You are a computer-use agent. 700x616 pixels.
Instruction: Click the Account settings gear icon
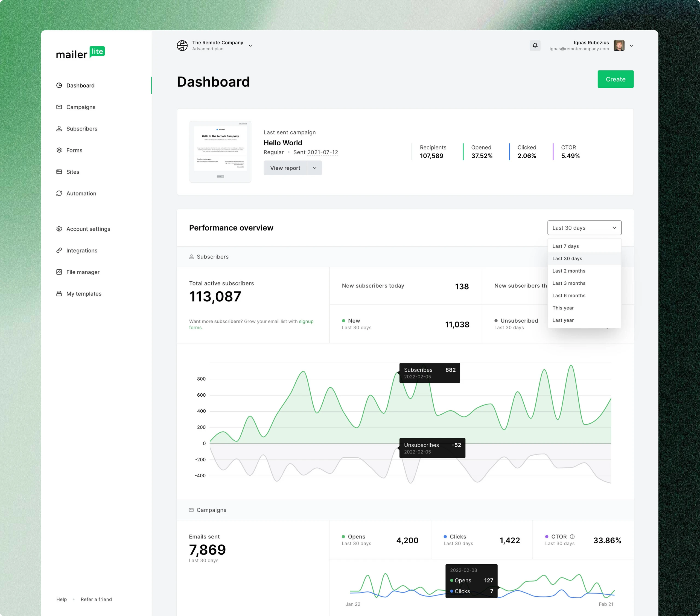tap(59, 229)
